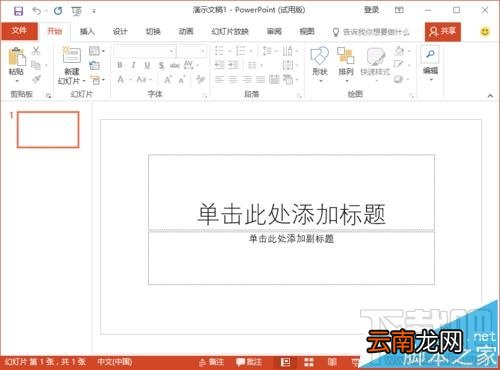Open the Section dropdown in 幻灯片 group
This screenshot has height=370, width=500.
[x=98, y=80]
